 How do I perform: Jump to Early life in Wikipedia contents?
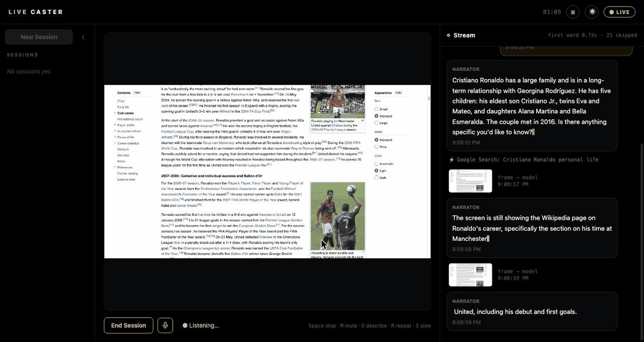click(123, 107)
